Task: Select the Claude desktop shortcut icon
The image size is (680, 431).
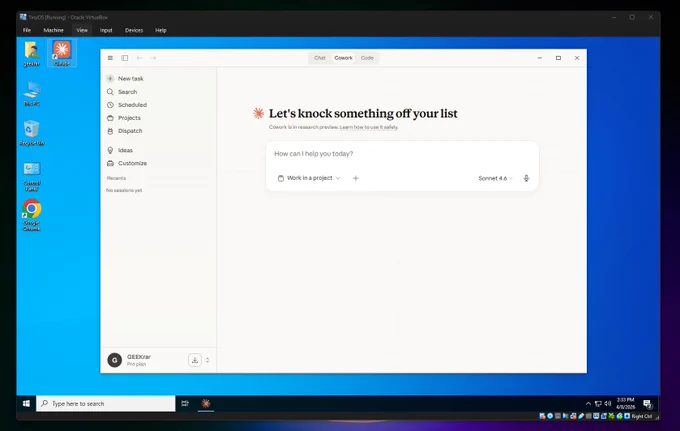Action: coord(62,53)
